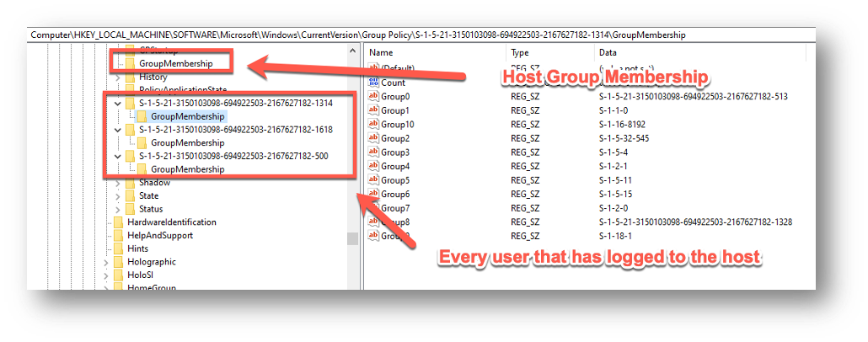Click the Hints folder icon

click(x=119, y=248)
